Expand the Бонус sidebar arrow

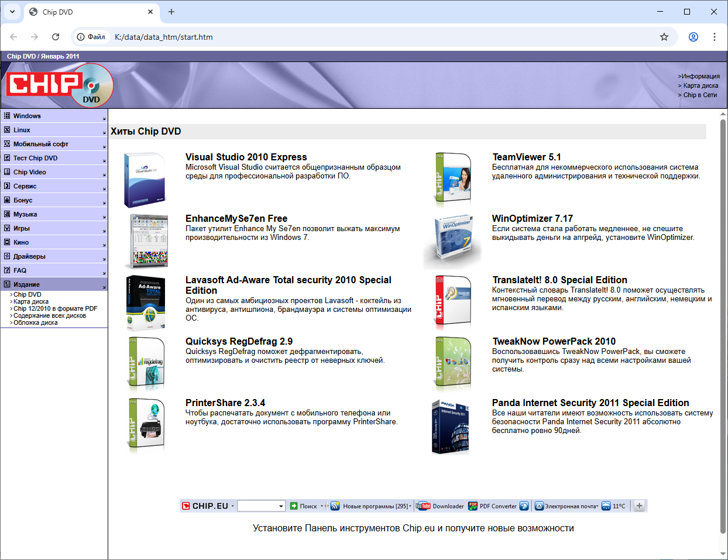pos(104,202)
